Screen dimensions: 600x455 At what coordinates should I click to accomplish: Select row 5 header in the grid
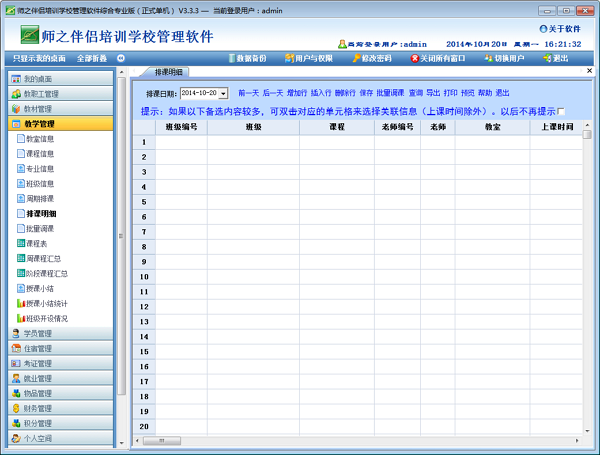tap(144, 202)
